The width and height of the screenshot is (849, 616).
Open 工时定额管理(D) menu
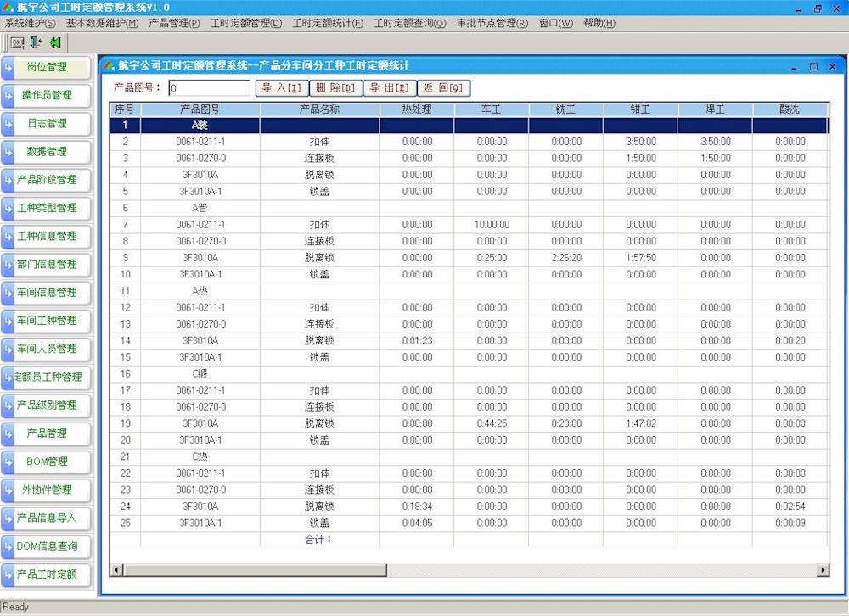click(x=246, y=23)
